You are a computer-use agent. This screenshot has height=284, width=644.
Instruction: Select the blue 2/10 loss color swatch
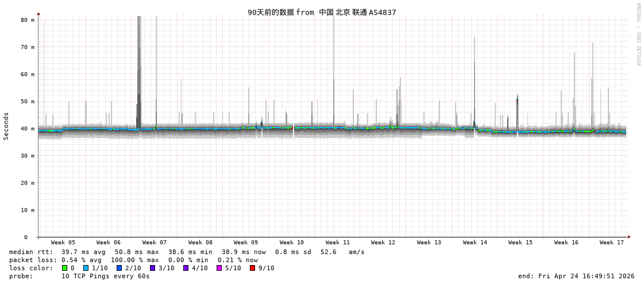(x=119, y=268)
